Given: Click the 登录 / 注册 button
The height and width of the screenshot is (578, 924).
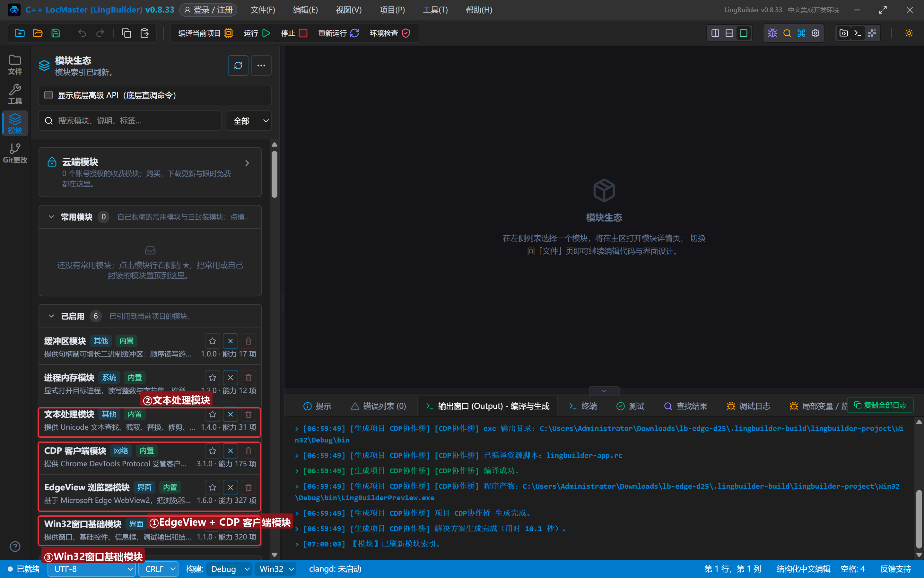Looking at the screenshot, I should tap(208, 10).
